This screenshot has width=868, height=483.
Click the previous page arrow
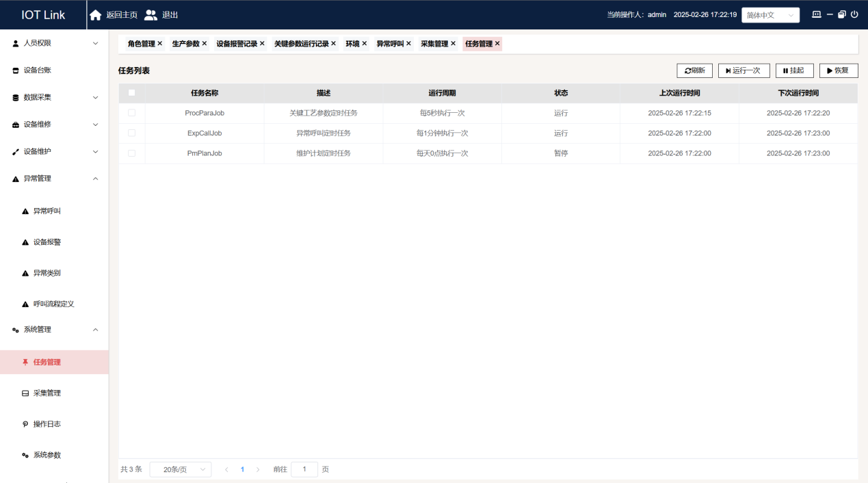tap(226, 469)
